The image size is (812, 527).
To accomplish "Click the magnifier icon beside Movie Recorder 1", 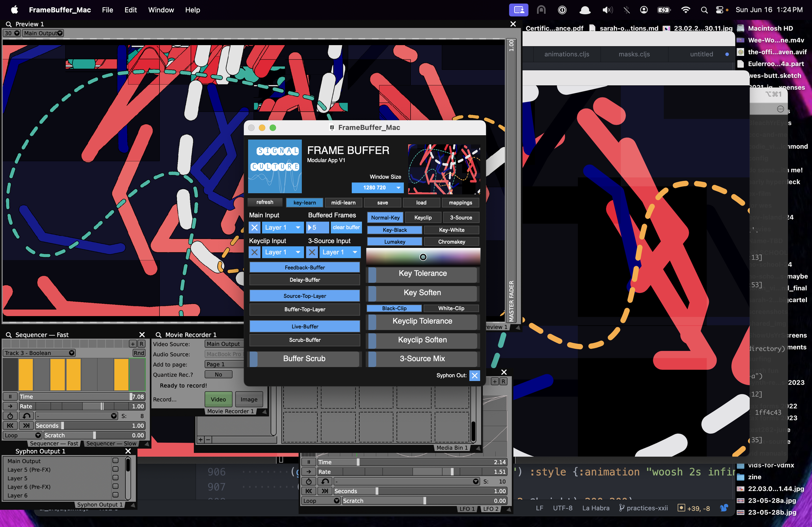I will click(x=159, y=335).
